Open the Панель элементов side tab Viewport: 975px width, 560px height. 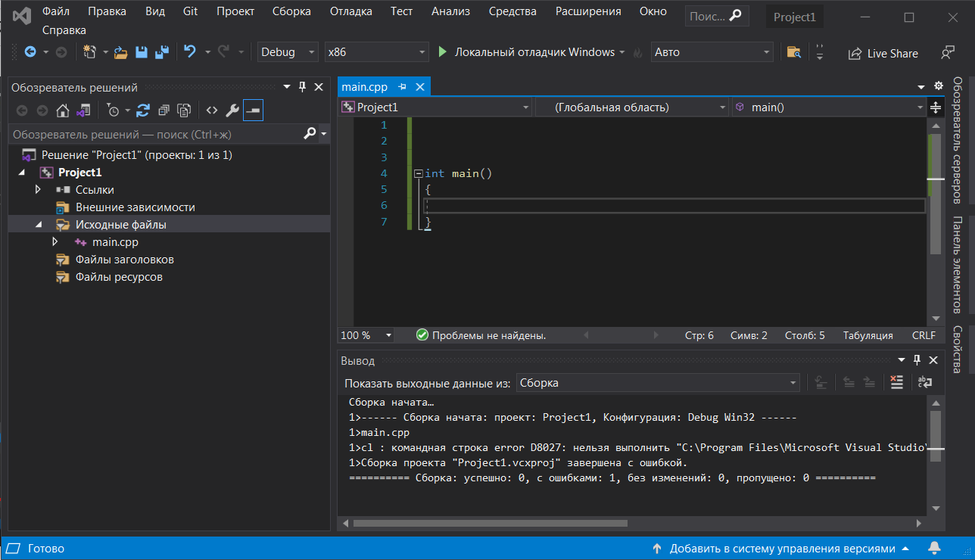pyautogui.click(x=958, y=264)
